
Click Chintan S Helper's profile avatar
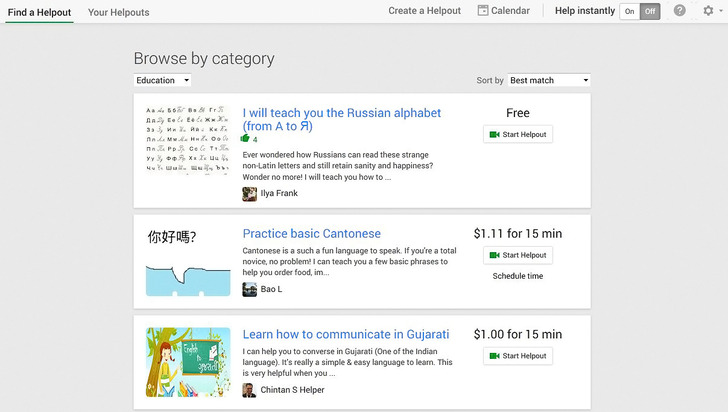coord(250,390)
